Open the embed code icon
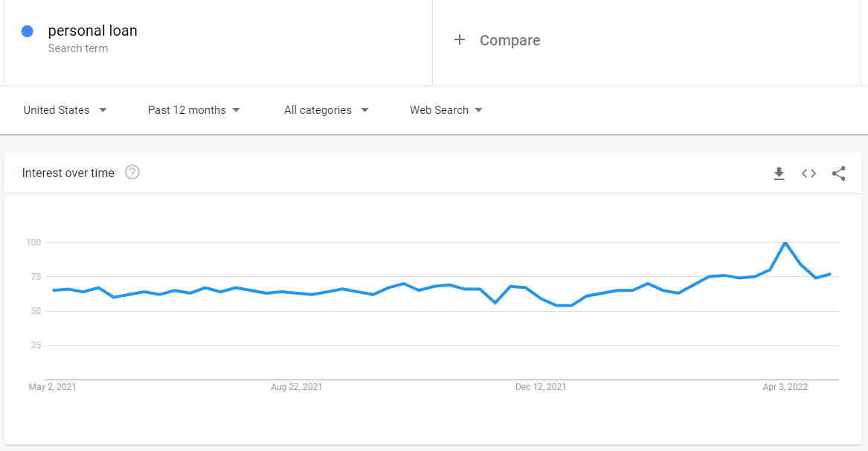 (808, 173)
